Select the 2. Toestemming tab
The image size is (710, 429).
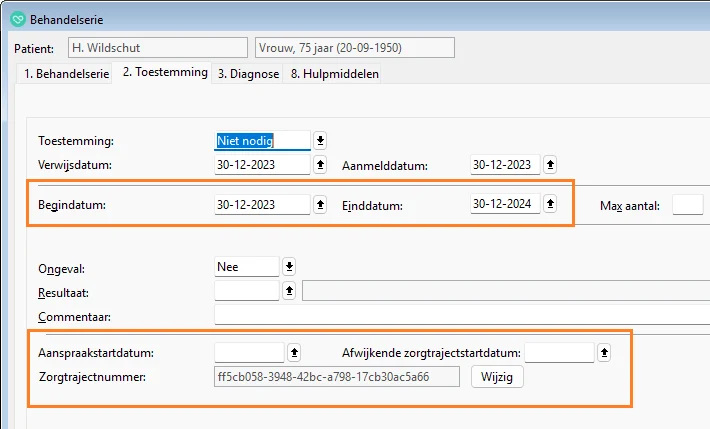click(165, 72)
